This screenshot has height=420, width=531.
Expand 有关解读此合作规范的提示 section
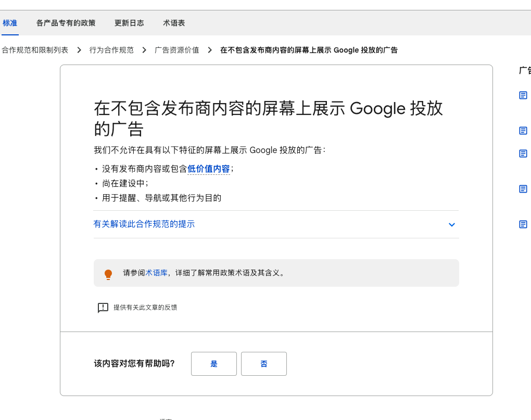tap(276, 224)
